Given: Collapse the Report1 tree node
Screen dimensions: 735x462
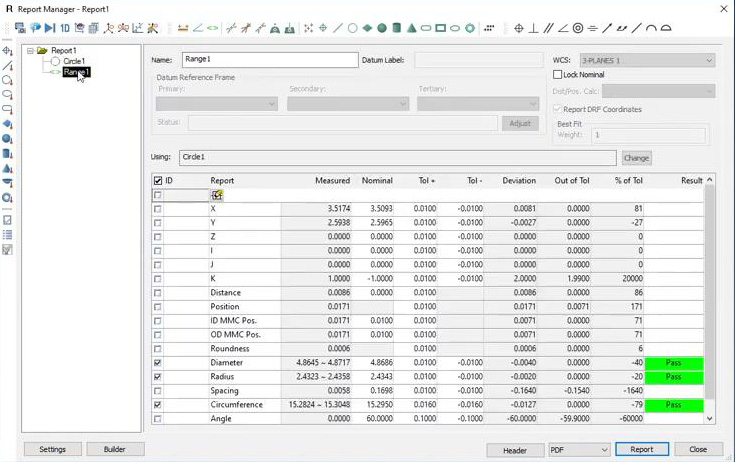Looking at the screenshot, I should [x=30, y=51].
